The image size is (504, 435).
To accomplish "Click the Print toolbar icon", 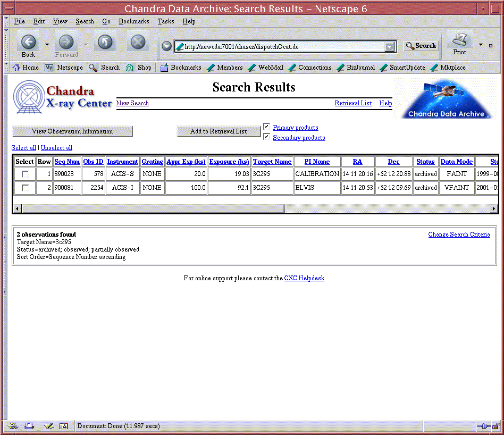I will tap(460, 41).
